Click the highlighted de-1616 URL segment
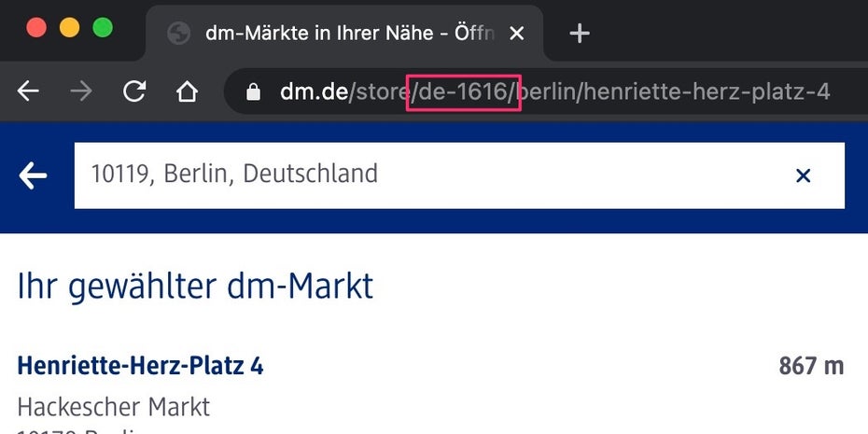Image resolution: width=868 pixels, height=434 pixels. 463,92
